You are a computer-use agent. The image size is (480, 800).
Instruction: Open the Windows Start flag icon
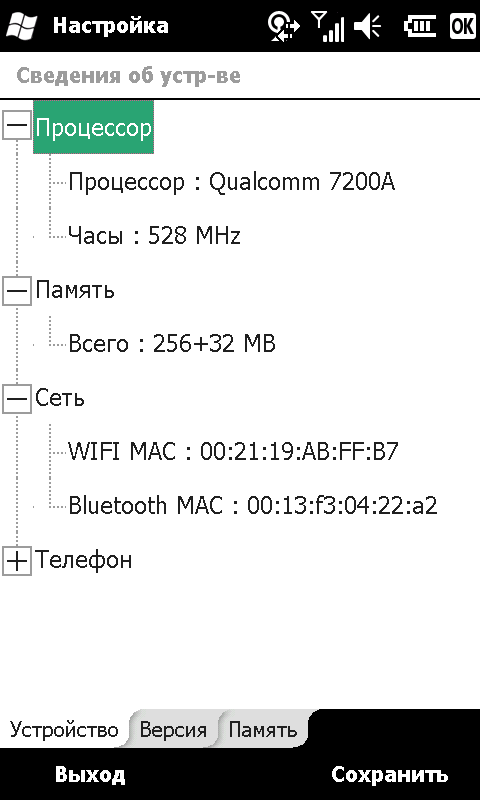click(x=19, y=26)
